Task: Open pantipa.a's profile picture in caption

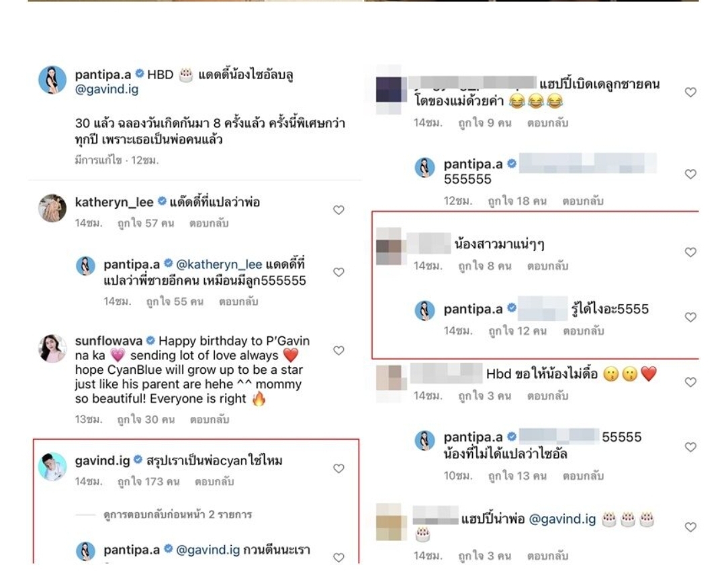Action: click(52, 79)
